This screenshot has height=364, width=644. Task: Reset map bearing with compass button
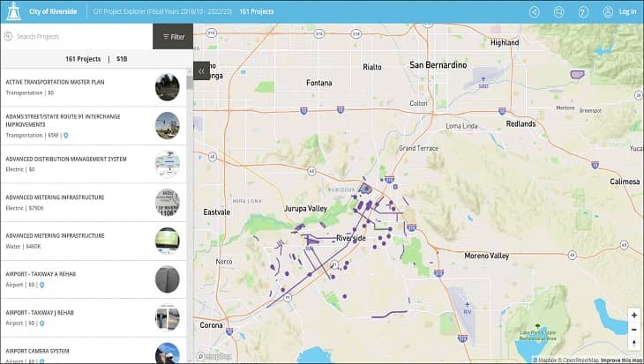click(x=633, y=344)
